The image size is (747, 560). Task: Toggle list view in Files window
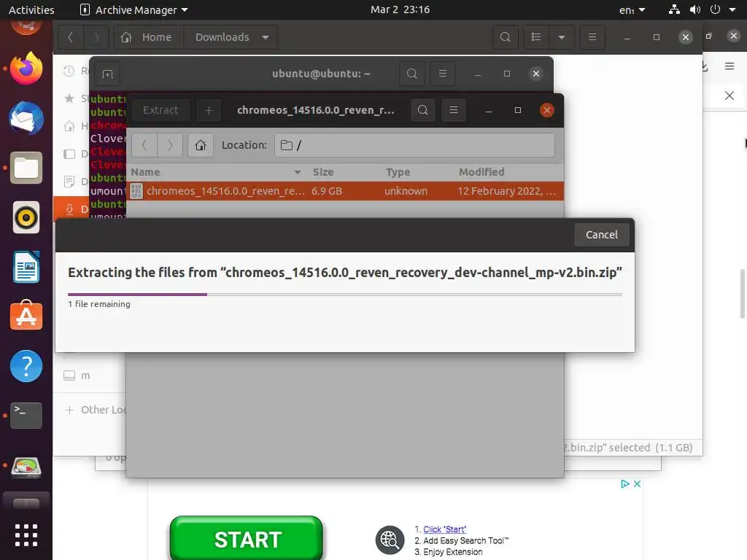[x=536, y=37]
